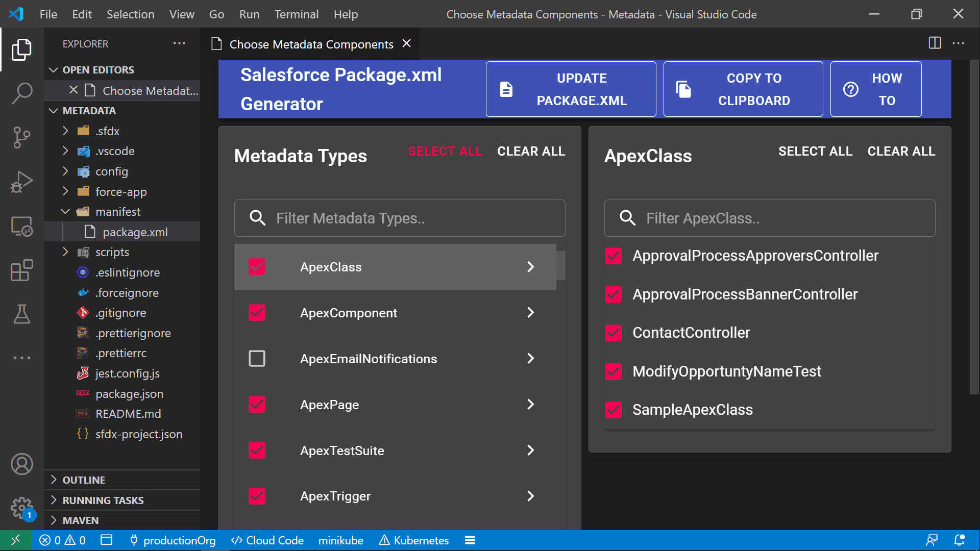Open the Go menu
Screen dimensions: 980x551
(216, 14)
